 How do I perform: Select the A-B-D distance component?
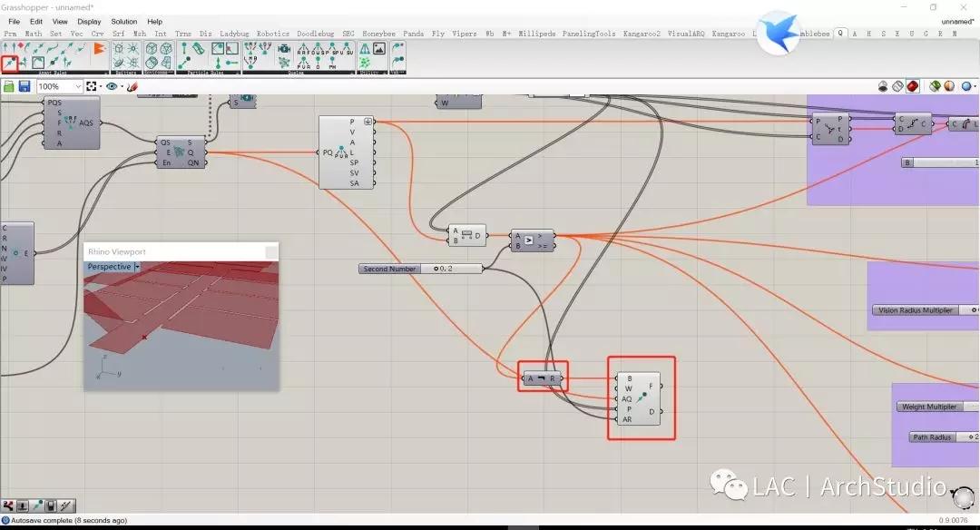click(467, 235)
